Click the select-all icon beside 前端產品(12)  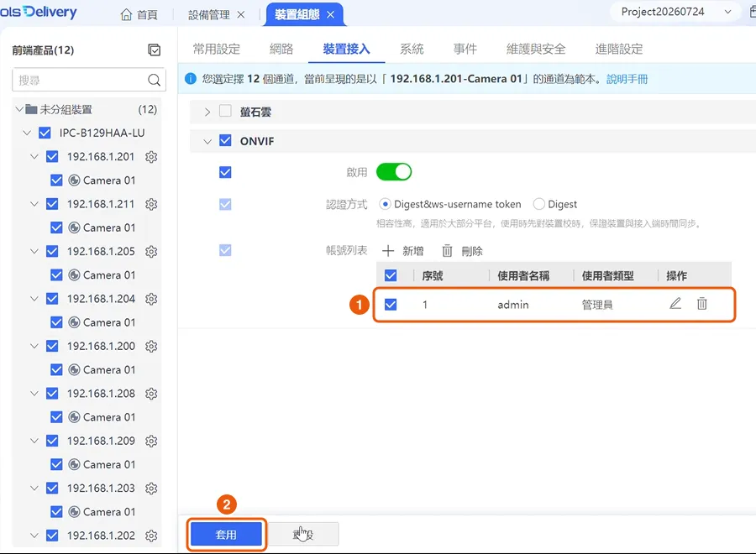point(155,50)
